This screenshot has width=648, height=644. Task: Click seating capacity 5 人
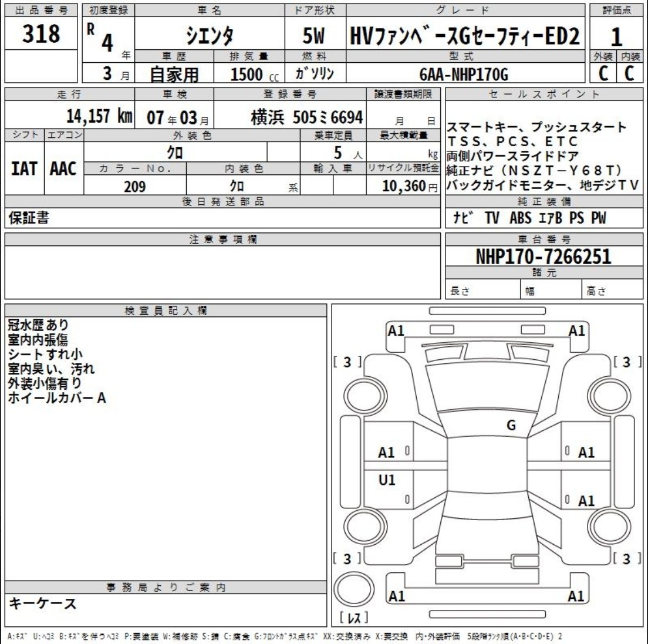click(348, 153)
